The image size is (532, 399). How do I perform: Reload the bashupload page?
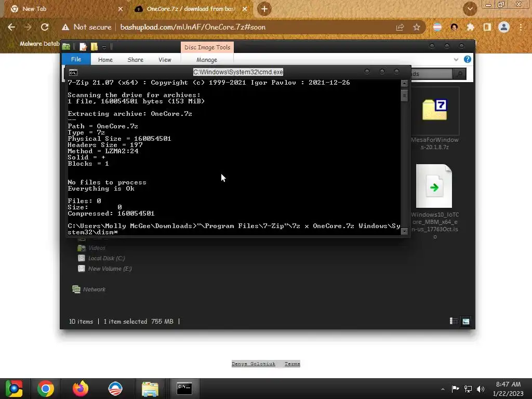pyautogui.click(x=45, y=27)
